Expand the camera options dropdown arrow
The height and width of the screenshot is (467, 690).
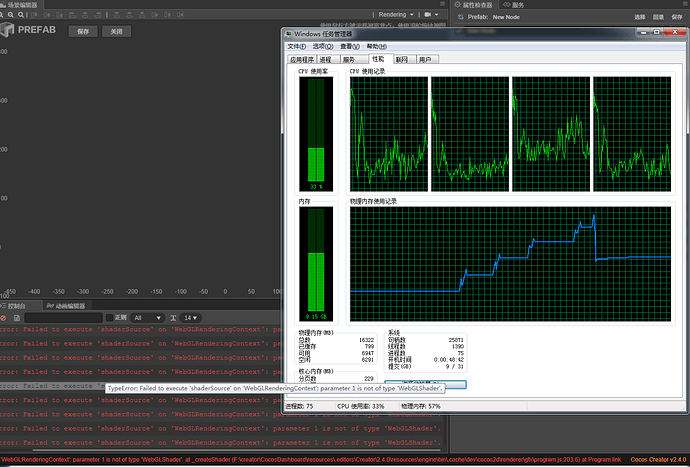tap(437, 15)
